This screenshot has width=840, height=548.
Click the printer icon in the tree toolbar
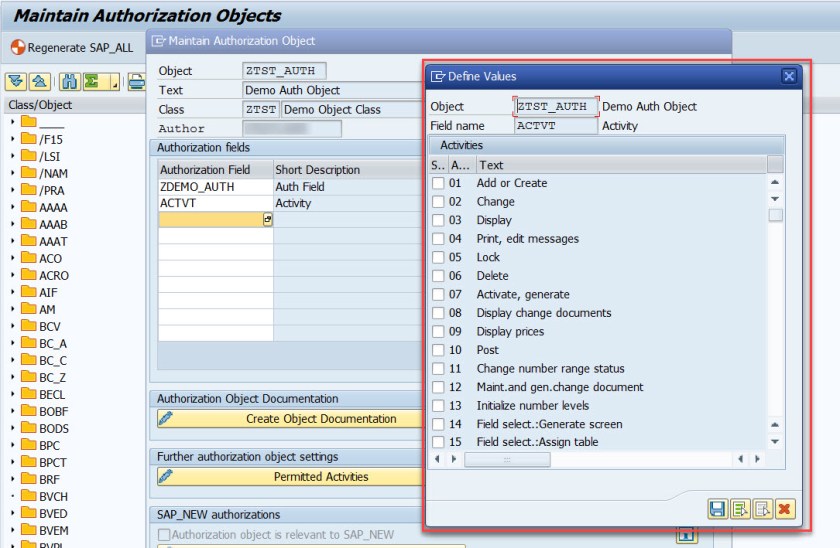[137, 81]
